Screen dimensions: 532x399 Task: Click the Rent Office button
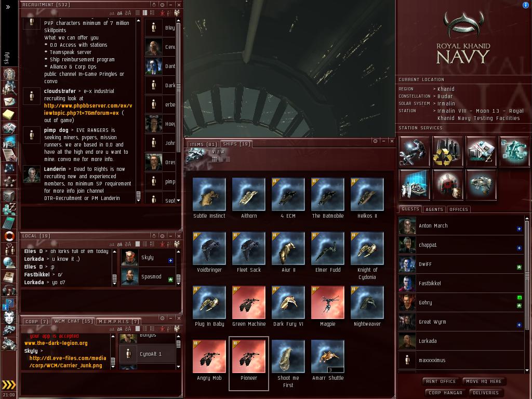(x=441, y=381)
